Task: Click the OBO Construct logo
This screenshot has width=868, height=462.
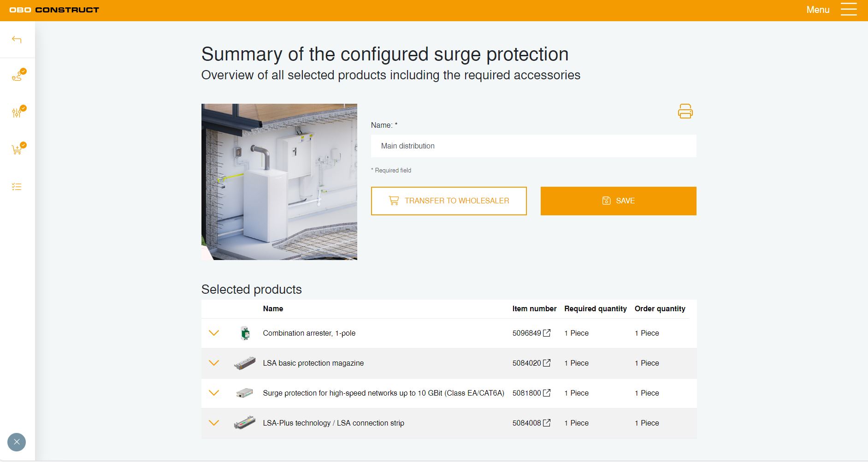Action: pyautogui.click(x=54, y=10)
